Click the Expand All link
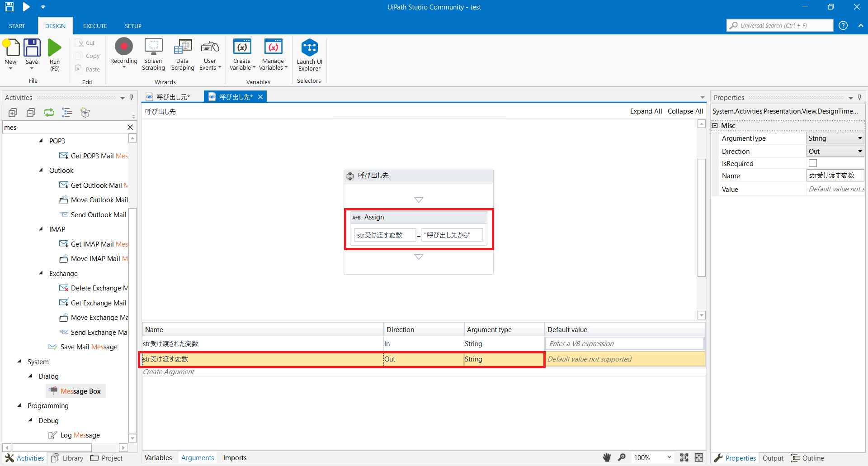This screenshot has height=466, width=868. tap(646, 111)
